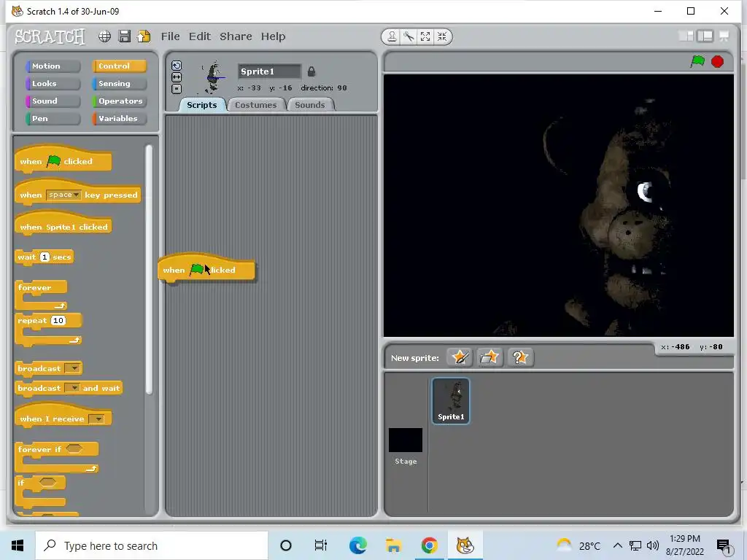Click the Sprite1 name field

point(269,71)
